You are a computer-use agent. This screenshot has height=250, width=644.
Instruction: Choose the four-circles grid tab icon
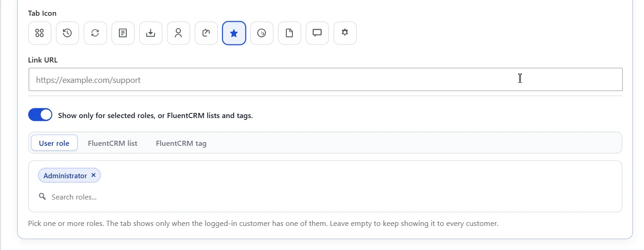pos(40,33)
